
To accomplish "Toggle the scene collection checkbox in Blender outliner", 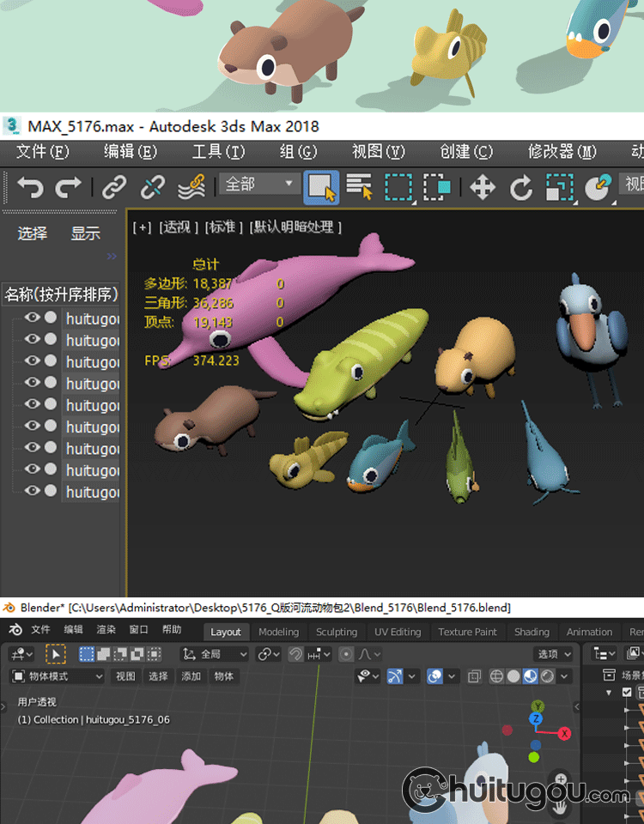I will click(x=627, y=693).
